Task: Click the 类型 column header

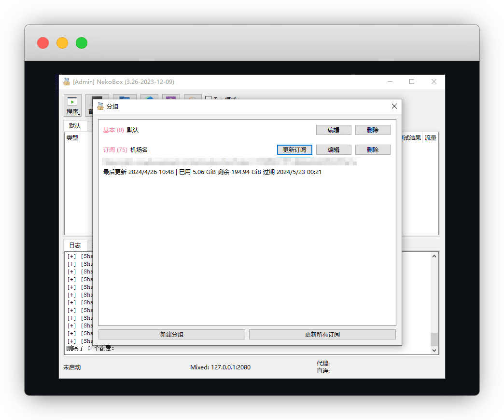Action: click(72, 138)
